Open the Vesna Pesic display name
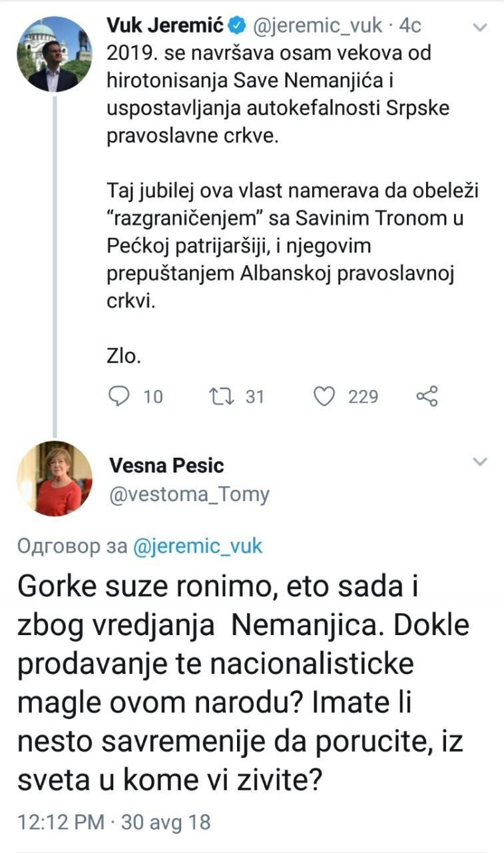This screenshot has width=504, height=853. pyautogui.click(x=166, y=464)
